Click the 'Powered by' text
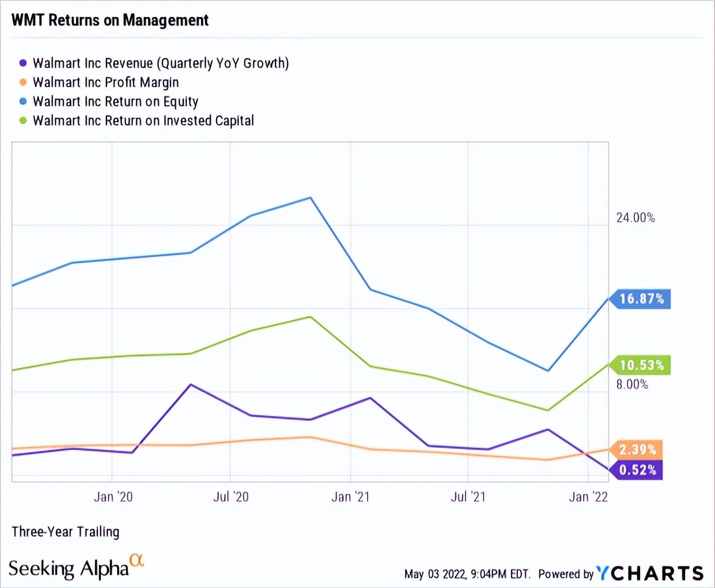 [x=566, y=574]
